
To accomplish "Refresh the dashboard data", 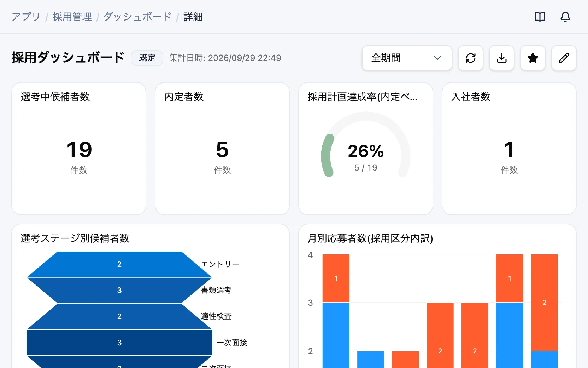I will pyautogui.click(x=471, y=58).
